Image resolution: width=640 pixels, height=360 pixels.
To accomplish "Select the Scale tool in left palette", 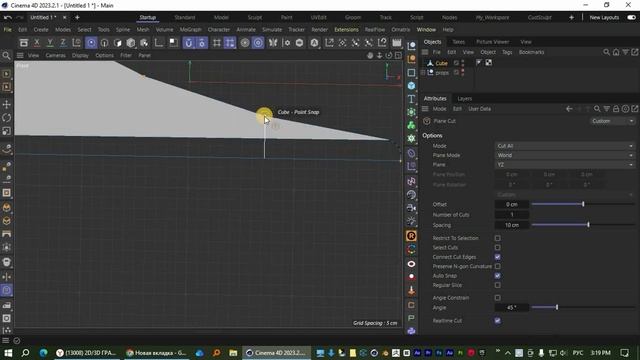I will 7,131.
